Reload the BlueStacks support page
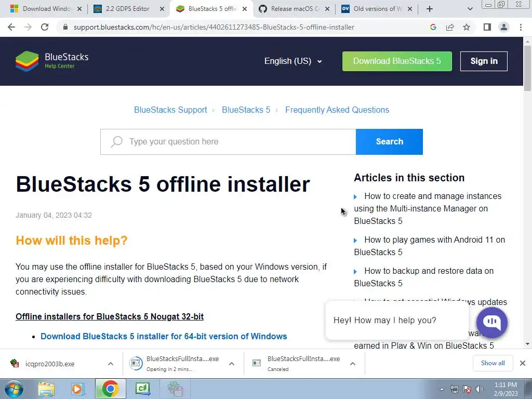532x399 pixels. (45, 27)
